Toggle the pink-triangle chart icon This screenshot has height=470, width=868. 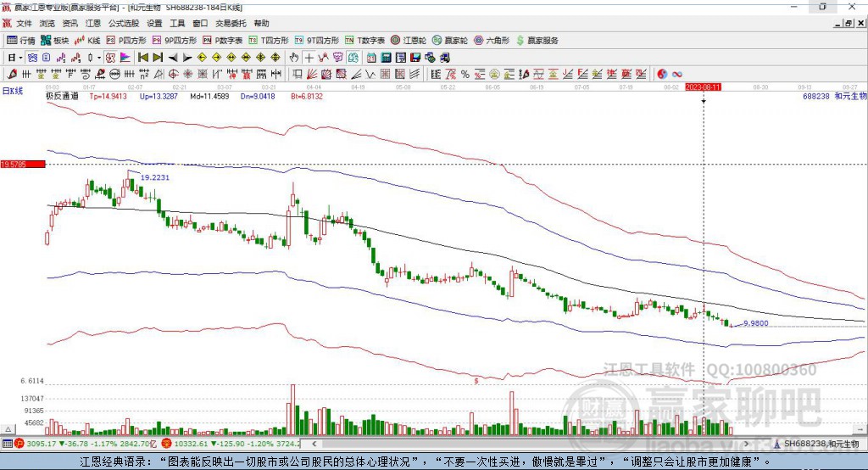point(125,58)
